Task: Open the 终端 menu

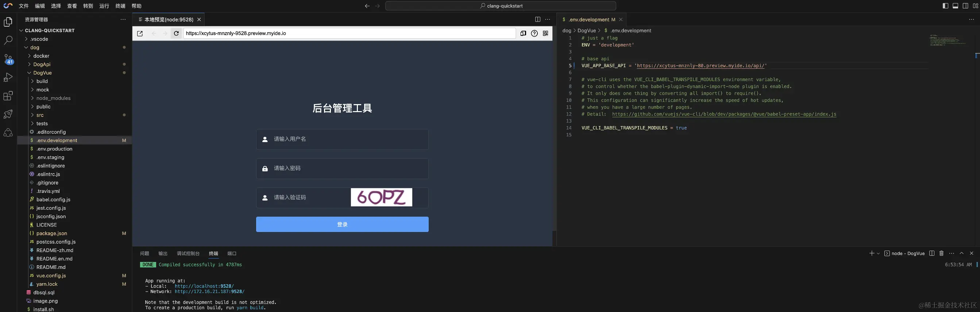Action: point(120,6)
